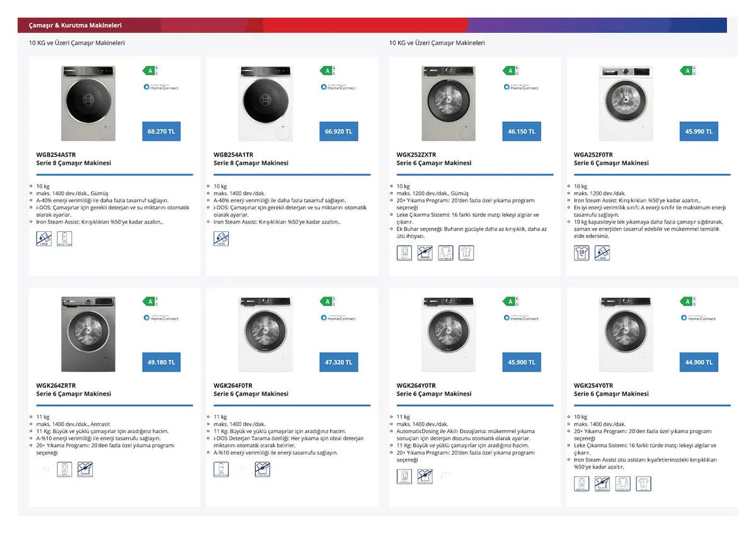The height and width of the screenshot is (534, 756).
Task: Click model name 'WGK252ZXTR'
Action: click(416, 154)
